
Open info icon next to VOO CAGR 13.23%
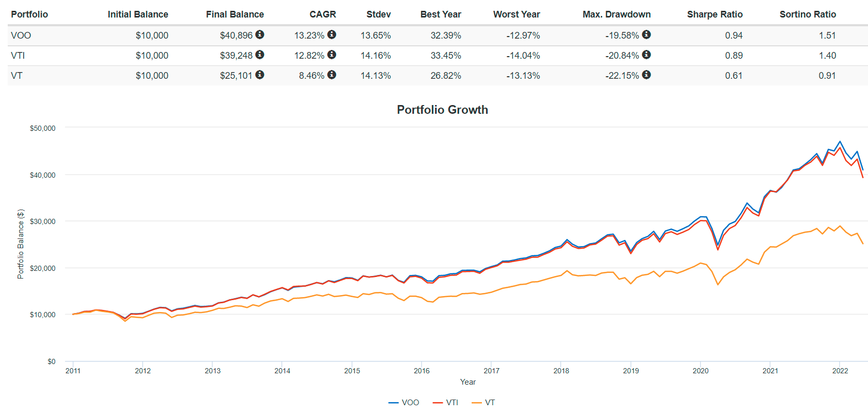[331, 34]
